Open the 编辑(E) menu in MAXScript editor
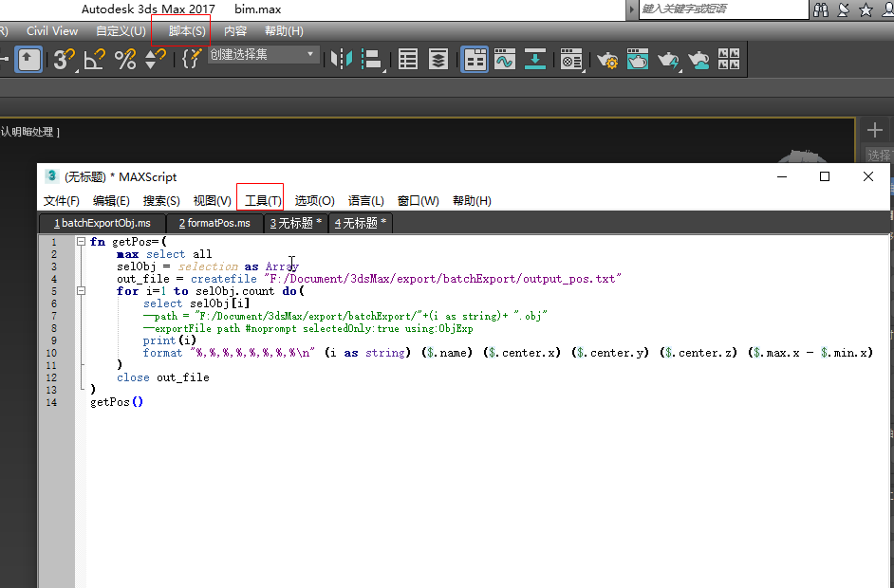The width and height of the screenshot is (894, 588). pyautogui.click(x=111, y=200)
